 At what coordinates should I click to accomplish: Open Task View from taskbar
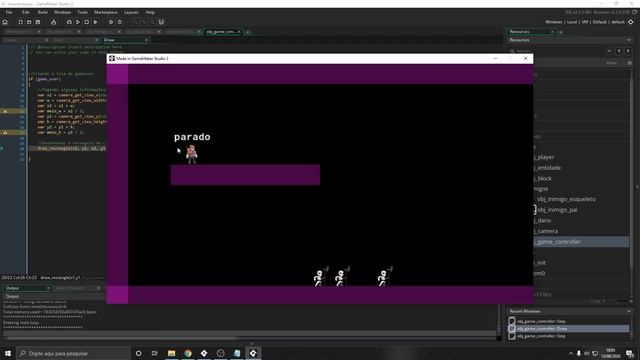[154, 353]
